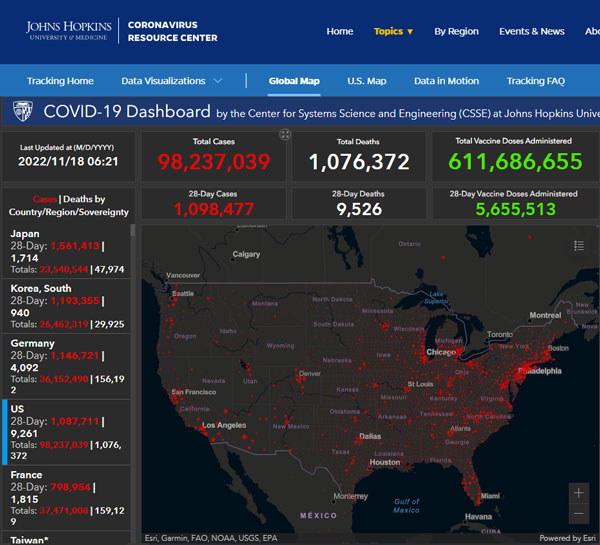Click the San Francisco label on the map
The image size is (600, 545).
click(x=194, y=392)
